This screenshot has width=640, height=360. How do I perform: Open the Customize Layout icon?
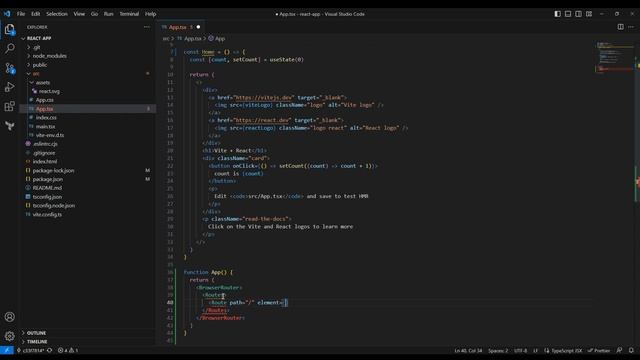(589, 14)
